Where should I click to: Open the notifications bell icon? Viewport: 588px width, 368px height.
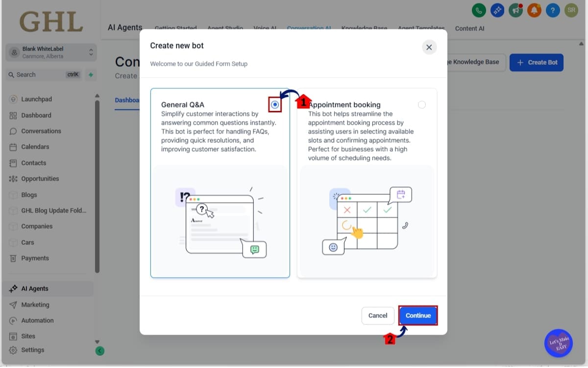pos(534,10)
